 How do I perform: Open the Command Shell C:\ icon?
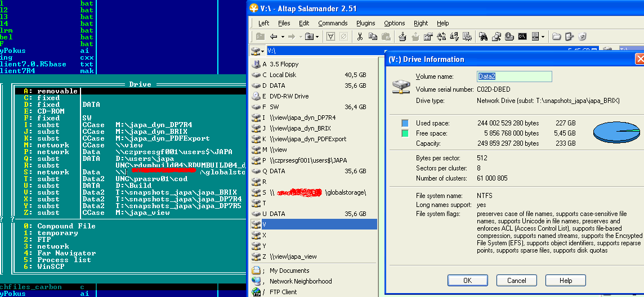(x=522, y=37)
